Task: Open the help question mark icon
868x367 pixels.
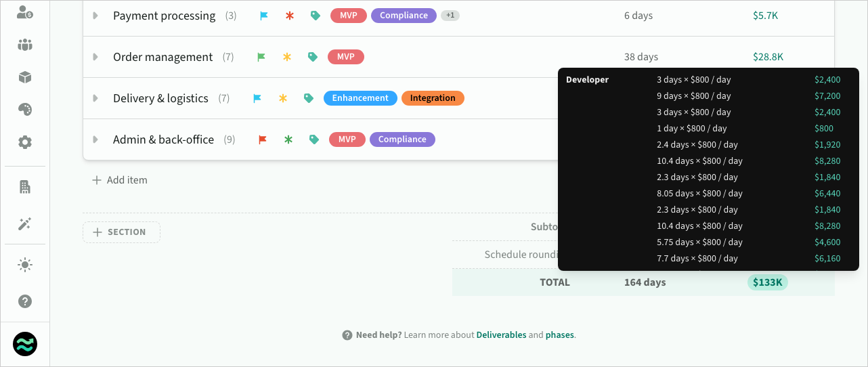Action: pyautogui.click(x=25, y=301)
